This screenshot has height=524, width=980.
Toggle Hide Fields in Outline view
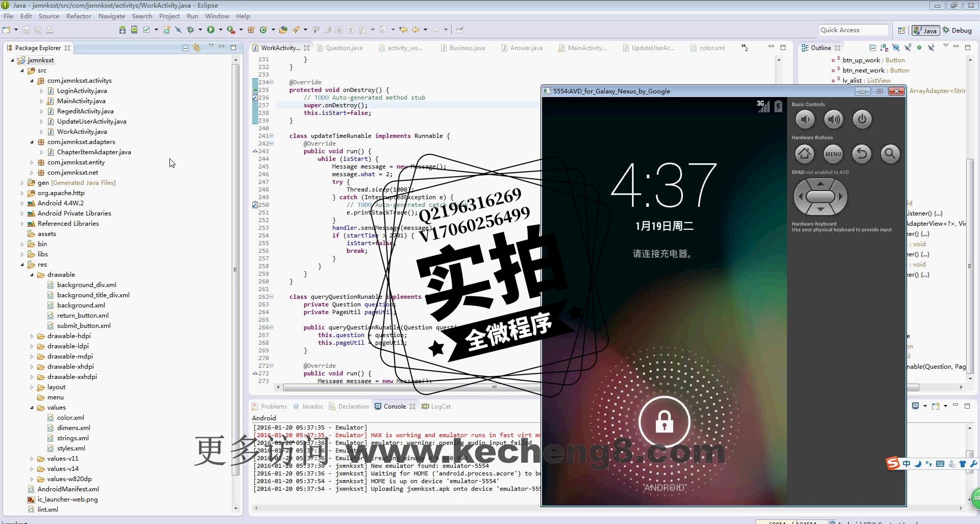pyautogui.click(x=896, y=47)
